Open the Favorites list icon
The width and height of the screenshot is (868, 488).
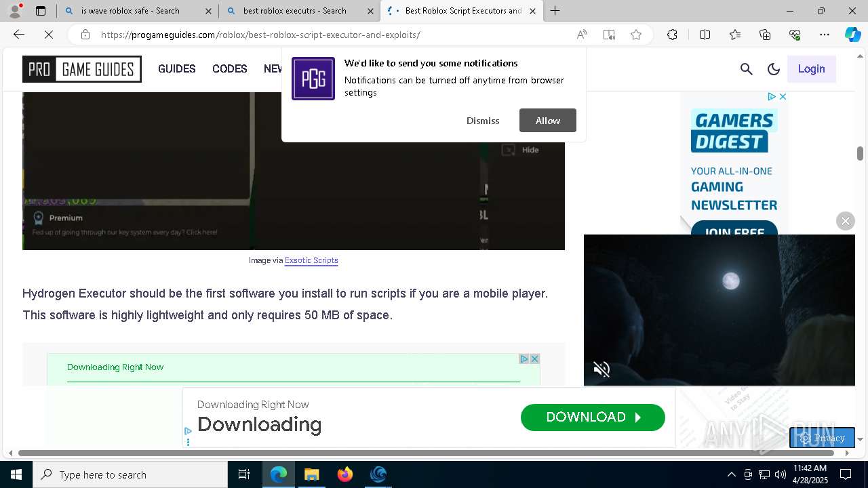735,35
